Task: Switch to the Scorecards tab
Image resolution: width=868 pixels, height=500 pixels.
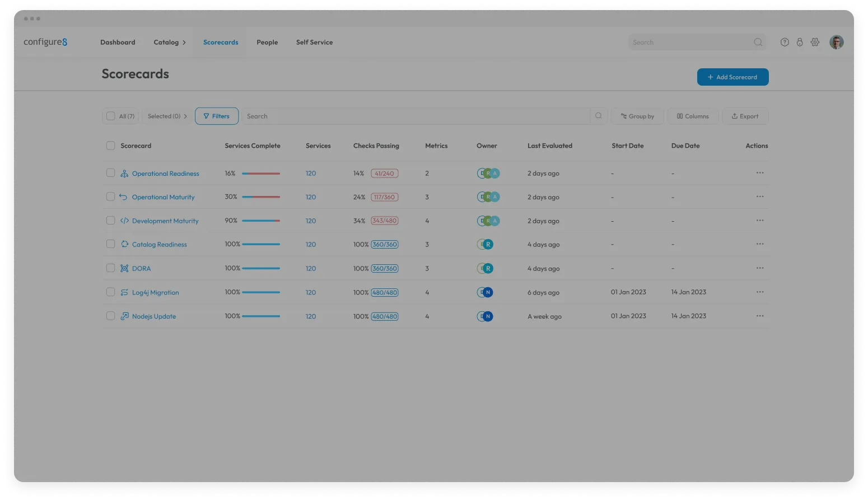Action: coord(221,43)
